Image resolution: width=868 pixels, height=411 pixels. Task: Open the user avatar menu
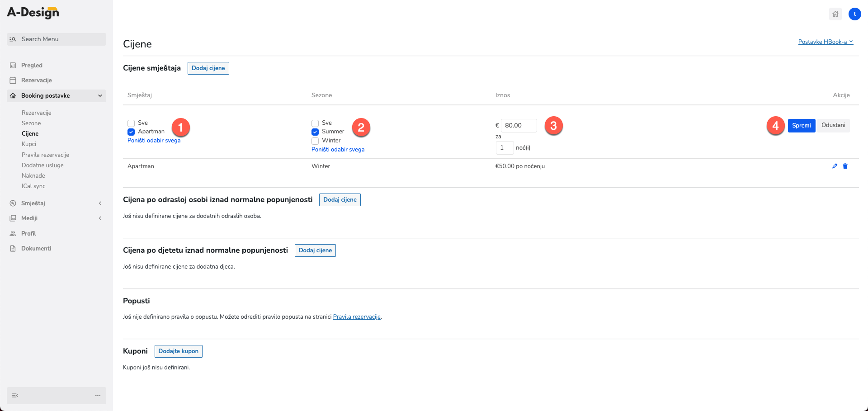pyautogui.click(x=854, y=14)
